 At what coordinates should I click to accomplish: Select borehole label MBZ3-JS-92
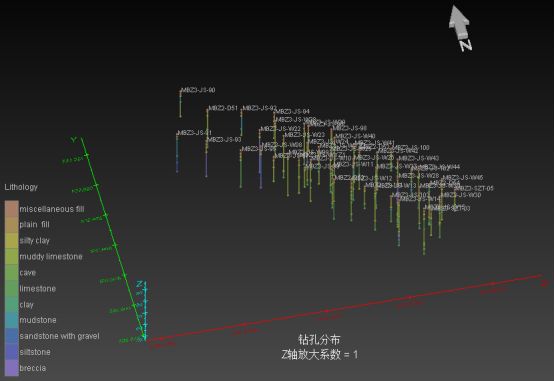tap(259, 108)
